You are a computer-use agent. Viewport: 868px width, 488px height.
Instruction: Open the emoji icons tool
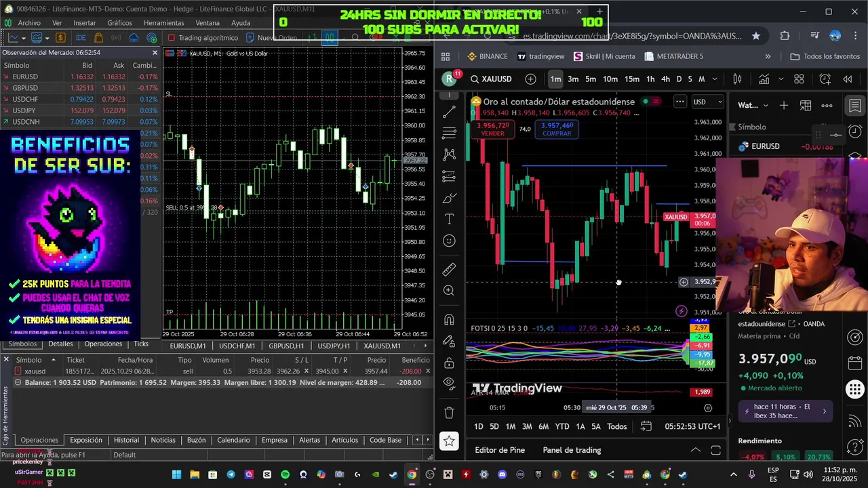click(x=449, y=241)
